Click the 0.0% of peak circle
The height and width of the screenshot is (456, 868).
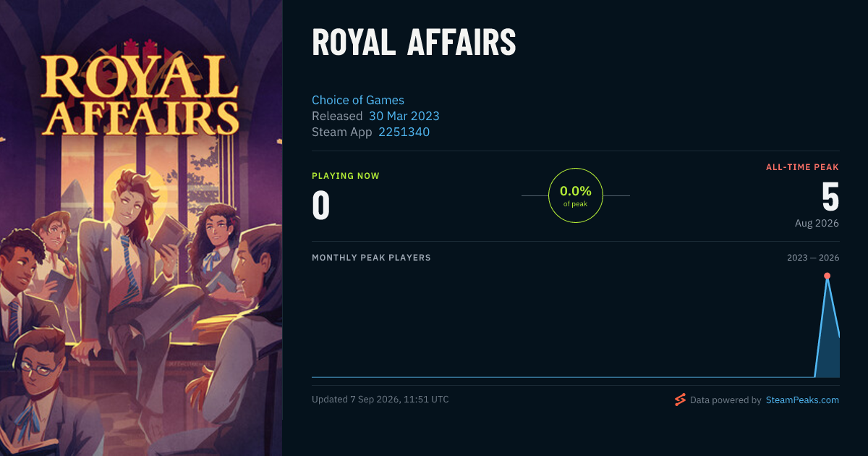(x=576, y=195)
